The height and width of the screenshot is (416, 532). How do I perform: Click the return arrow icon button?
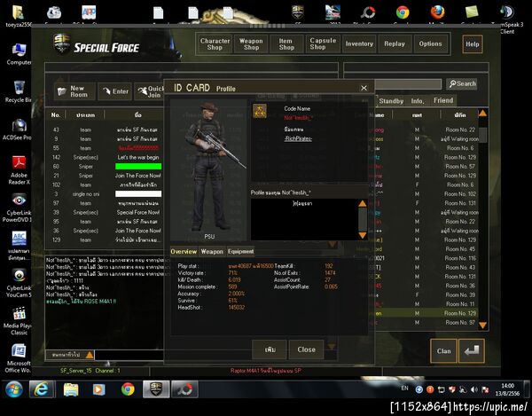(x=472, y=351)
